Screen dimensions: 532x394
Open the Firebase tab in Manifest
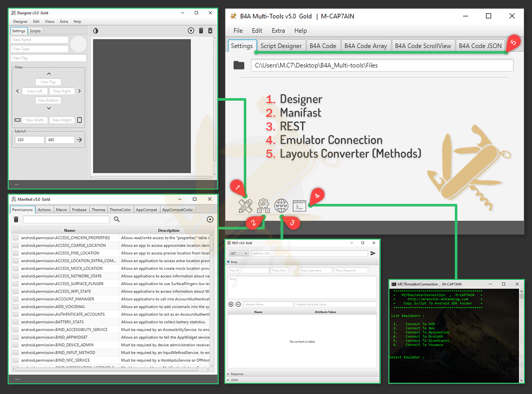point(79,210)
